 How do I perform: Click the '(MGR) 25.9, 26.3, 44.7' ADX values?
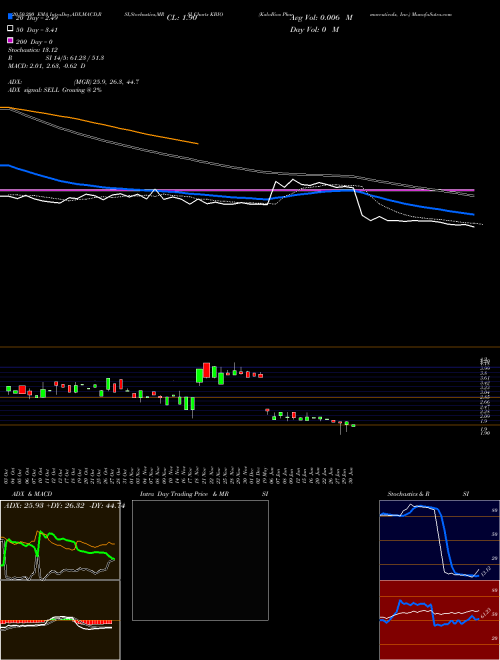[106, 82]
